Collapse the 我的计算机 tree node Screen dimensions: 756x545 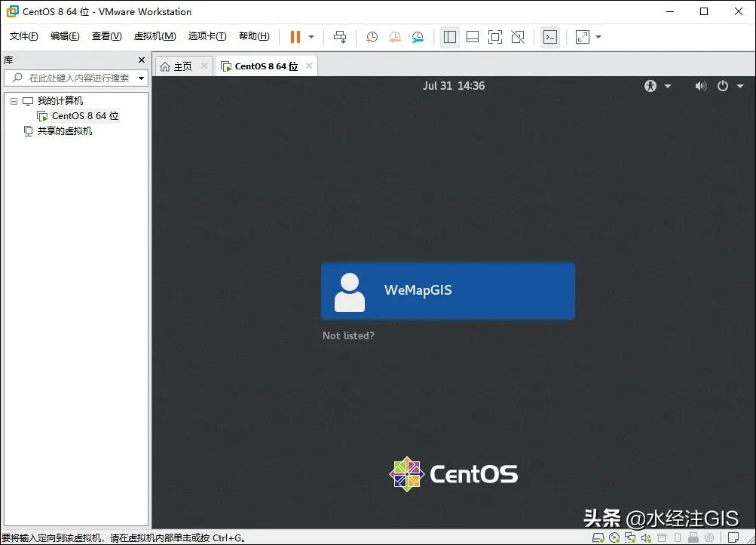point(14,100)
